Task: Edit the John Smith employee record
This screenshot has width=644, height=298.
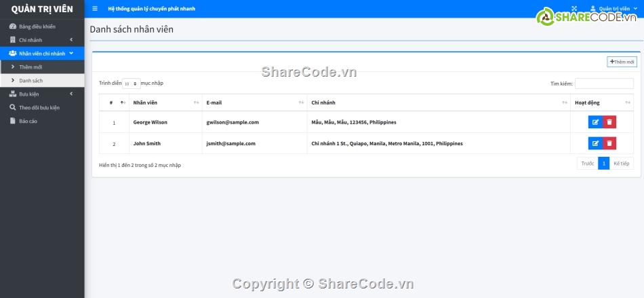Action: coord(595,143)
